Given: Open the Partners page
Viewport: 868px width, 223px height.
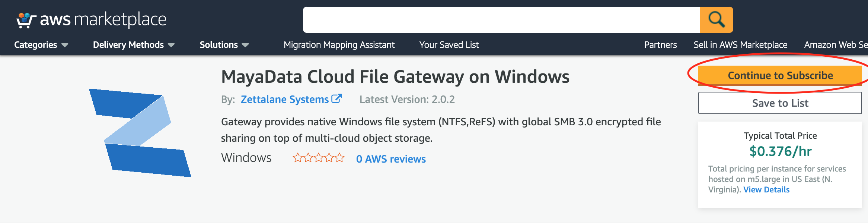Looking at the screenshot, I should 660,45.
